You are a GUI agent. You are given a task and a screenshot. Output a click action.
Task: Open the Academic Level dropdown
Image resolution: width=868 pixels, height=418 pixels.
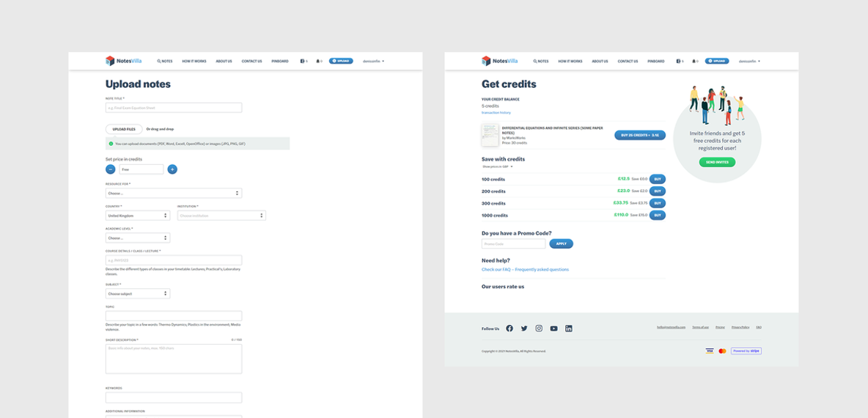click(138, 238)
